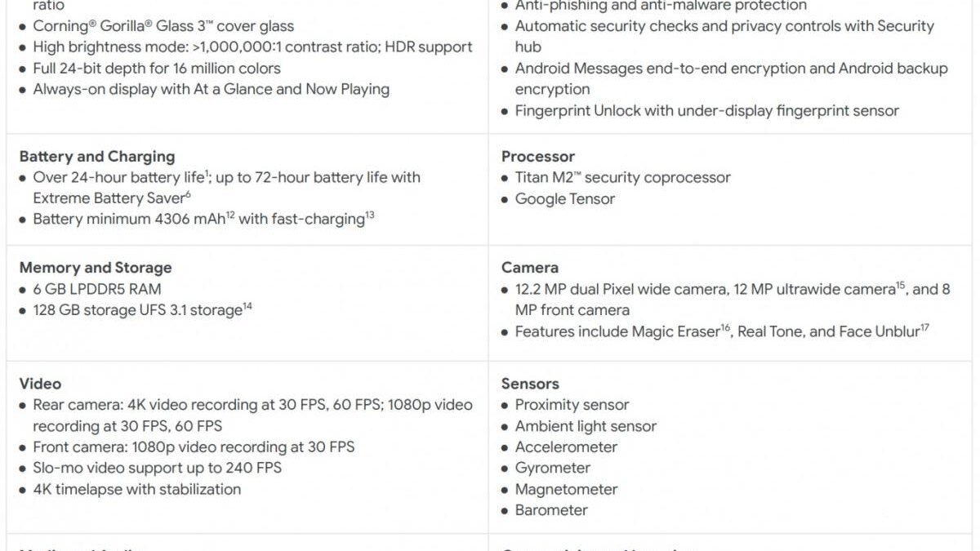
Task: Click the Magnetometer list item
Action: click(565, 490)
